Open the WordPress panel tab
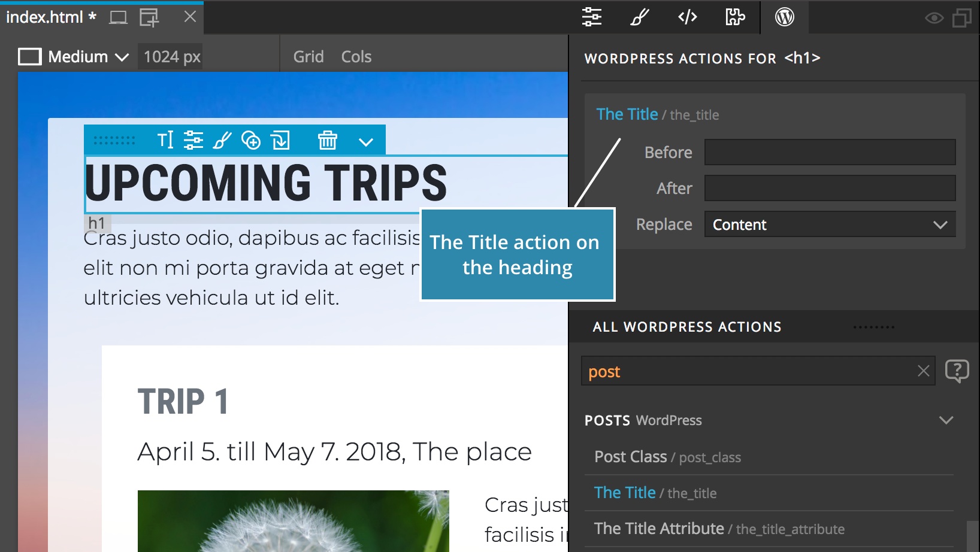 coord(785,17)
